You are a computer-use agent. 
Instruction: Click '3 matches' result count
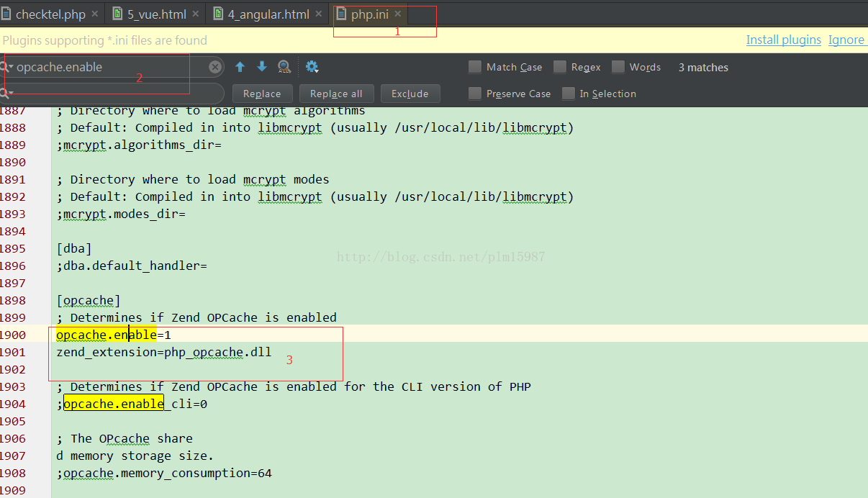703,67
